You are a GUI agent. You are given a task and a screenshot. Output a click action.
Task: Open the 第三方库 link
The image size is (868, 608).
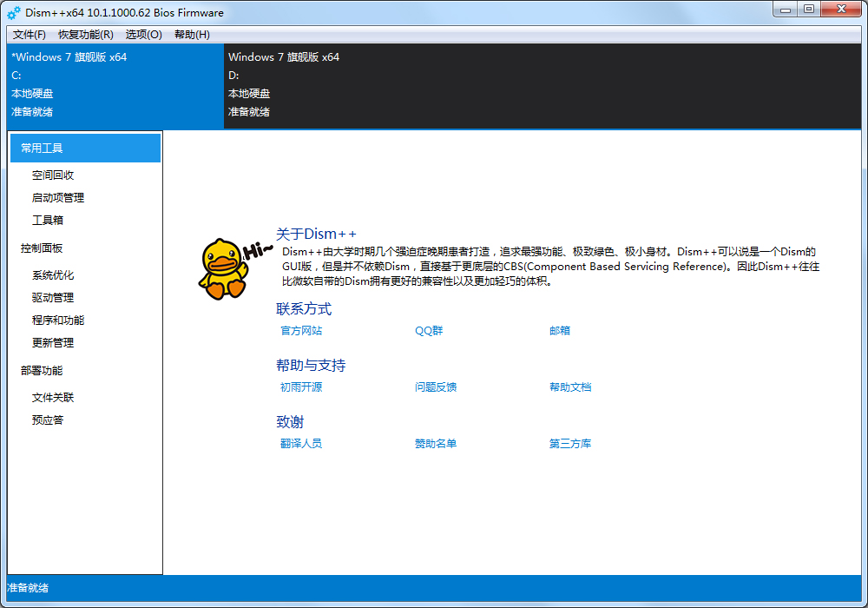(570, 444)
